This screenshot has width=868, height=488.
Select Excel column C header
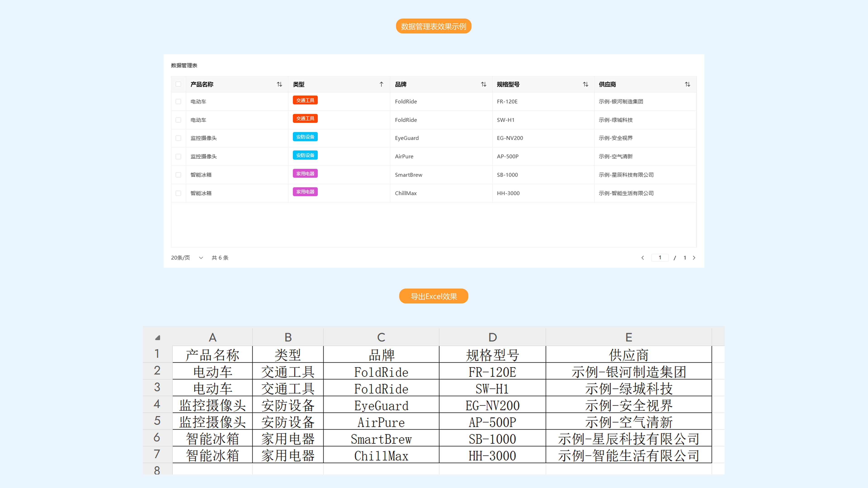tap(381, 337)
